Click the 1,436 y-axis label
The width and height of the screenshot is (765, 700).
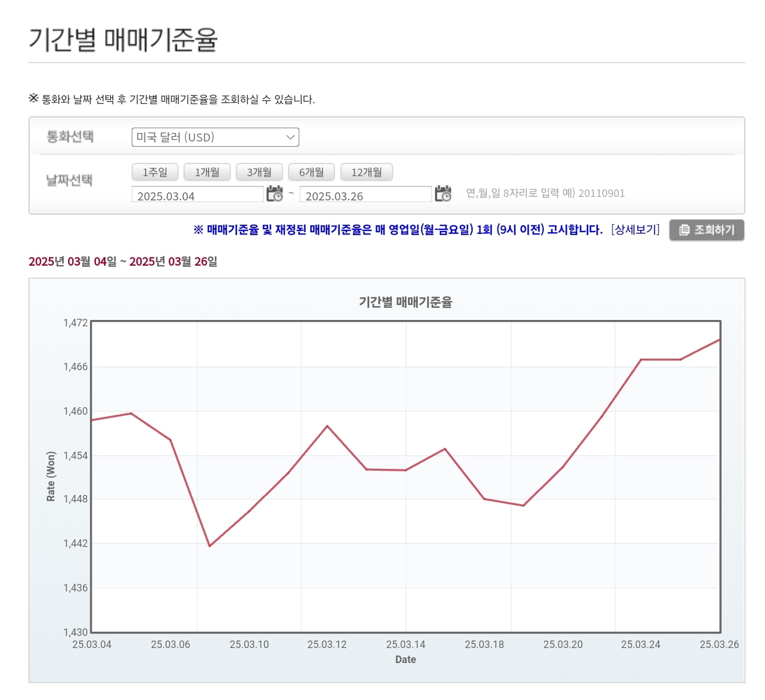pyautogui.click(x=76, y=588)
